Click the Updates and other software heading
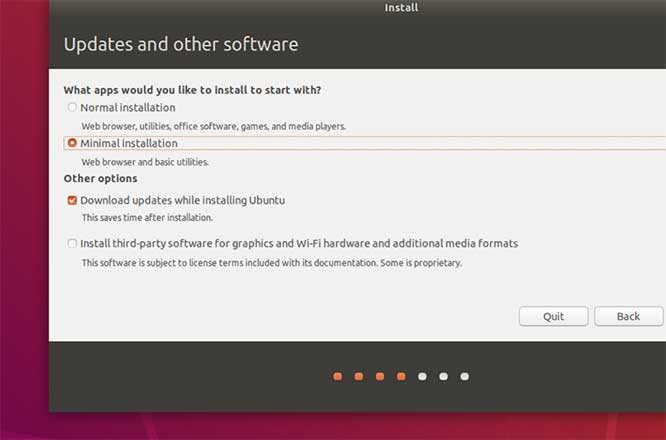Image resolution: width=666 pixels, height=440 pixels. pos(181,45)
